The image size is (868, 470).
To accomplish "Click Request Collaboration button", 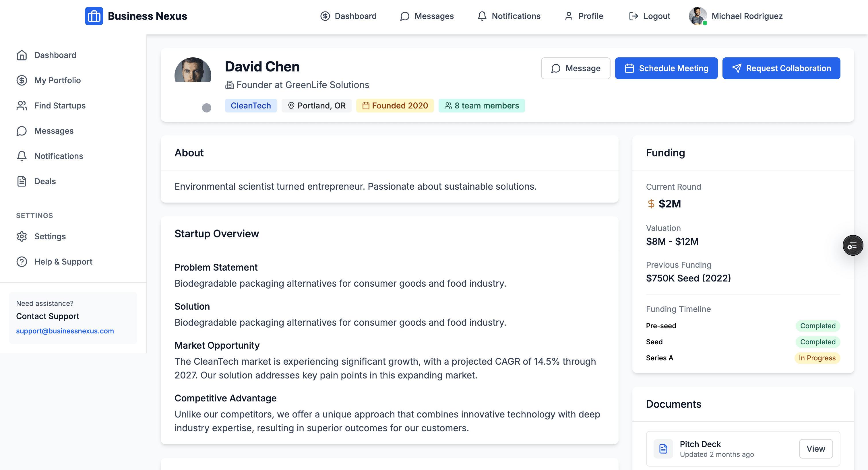I will 781,68.
